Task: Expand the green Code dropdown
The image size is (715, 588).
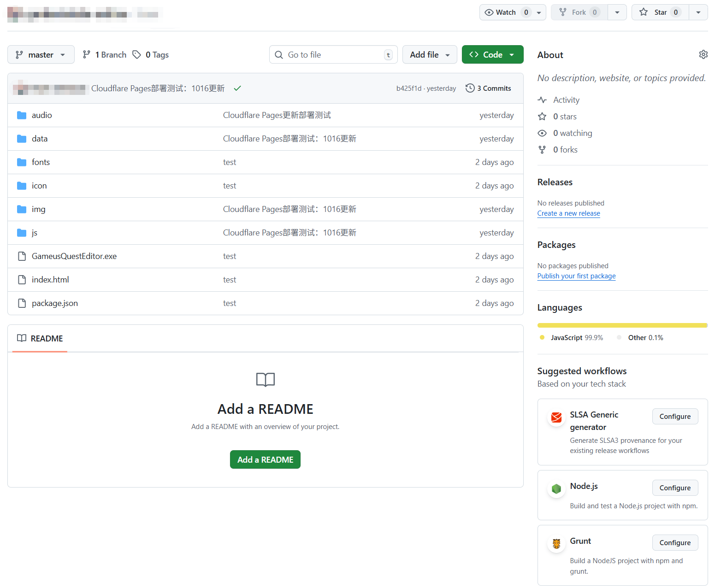Action: tap(492, 55)
